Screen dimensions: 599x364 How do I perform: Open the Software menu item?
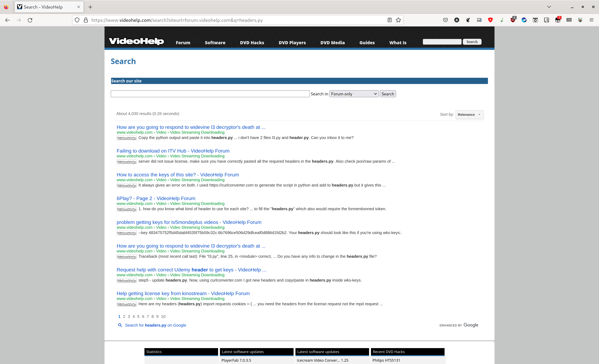click(215, 43)
